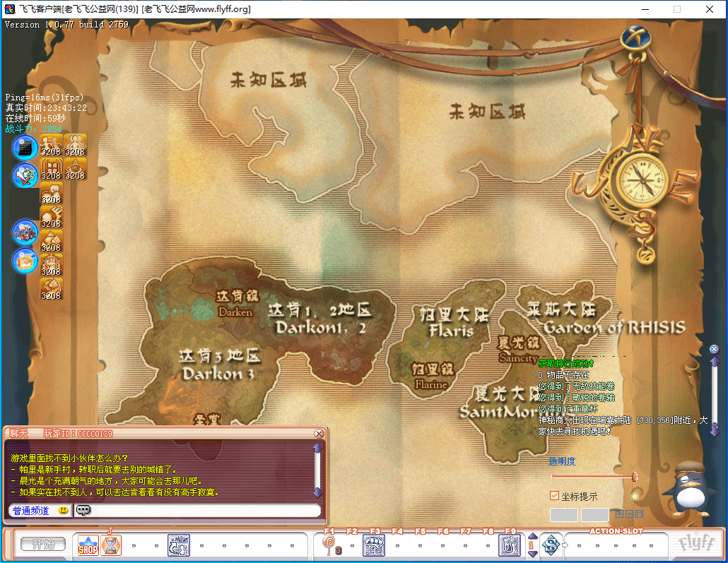Click the plus map zoom-in button
This screenshot has width=728, height=563.
pos(618,514)
